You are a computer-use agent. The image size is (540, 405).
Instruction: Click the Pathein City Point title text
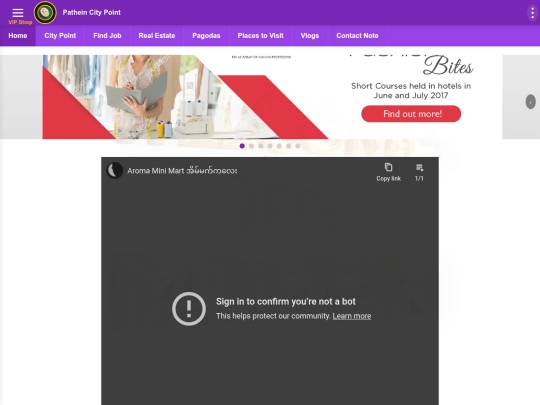tap(92, 13)
